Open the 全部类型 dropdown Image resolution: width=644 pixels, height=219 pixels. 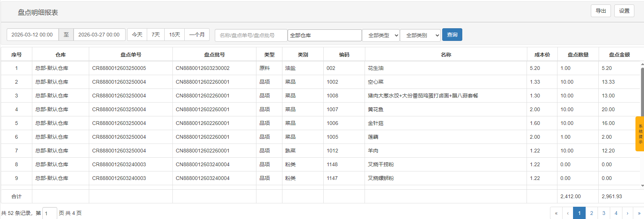click(381, 35)
